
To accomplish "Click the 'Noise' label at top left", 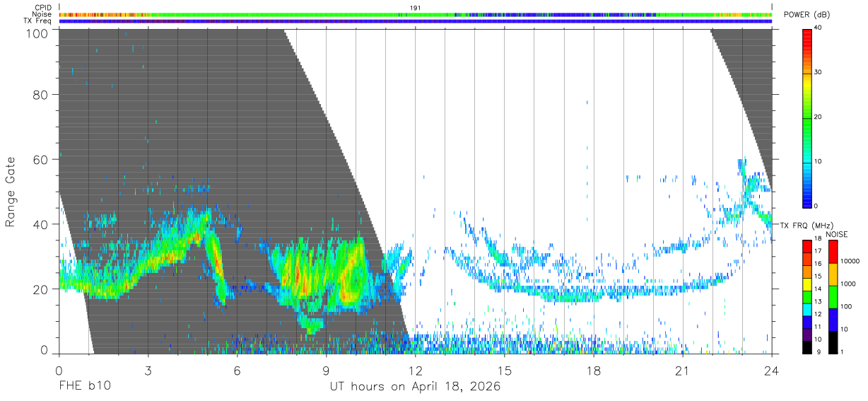I will [42, 14].
